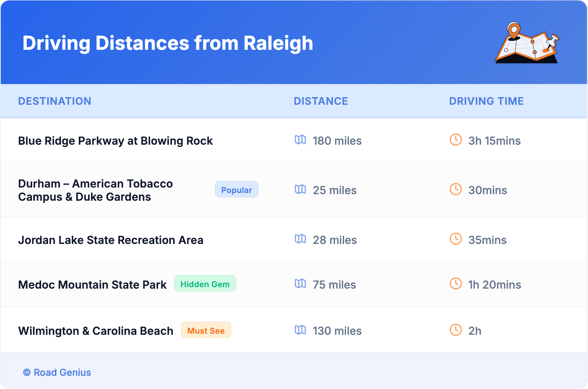
Task: Click the map-with-pins illustration in header
Action: 527,43
